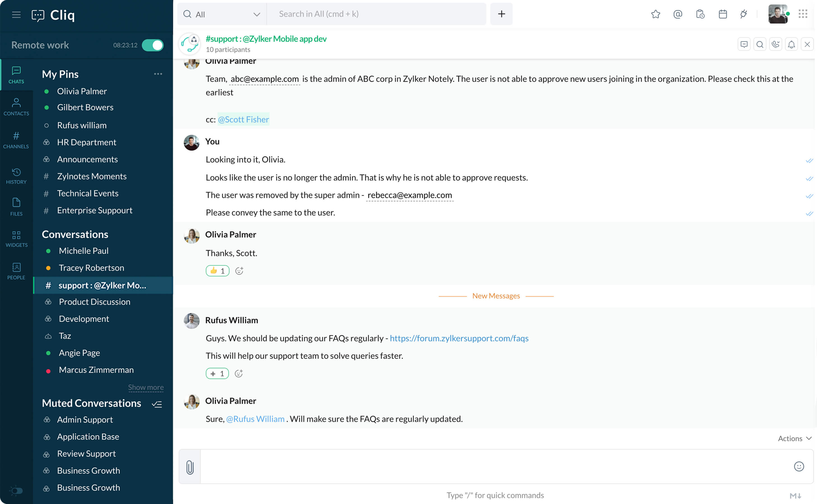Toggle the plus-one reaction on Rufus's message

[x=217, y=374]
